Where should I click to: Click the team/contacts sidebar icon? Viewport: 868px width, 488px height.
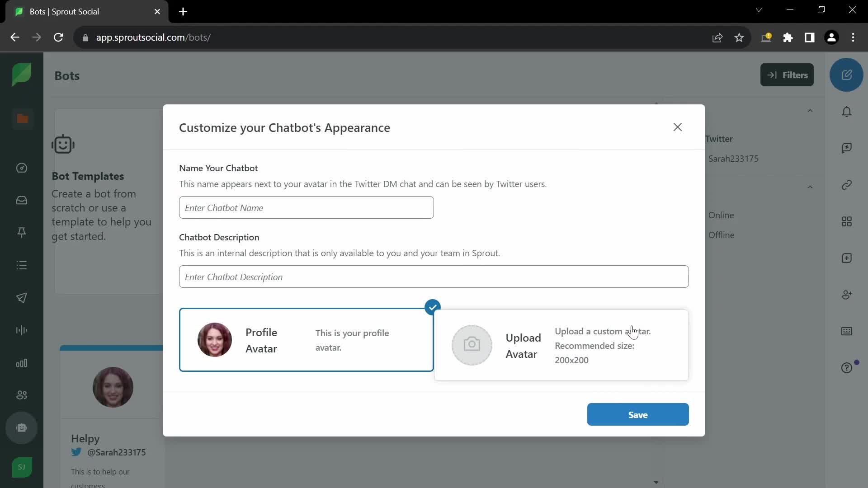pos(21,395)
